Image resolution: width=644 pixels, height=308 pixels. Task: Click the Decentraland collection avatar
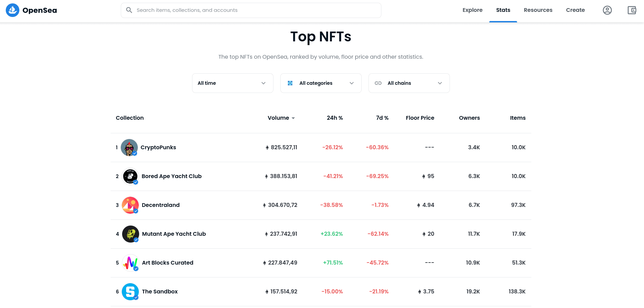pos(130,205)
